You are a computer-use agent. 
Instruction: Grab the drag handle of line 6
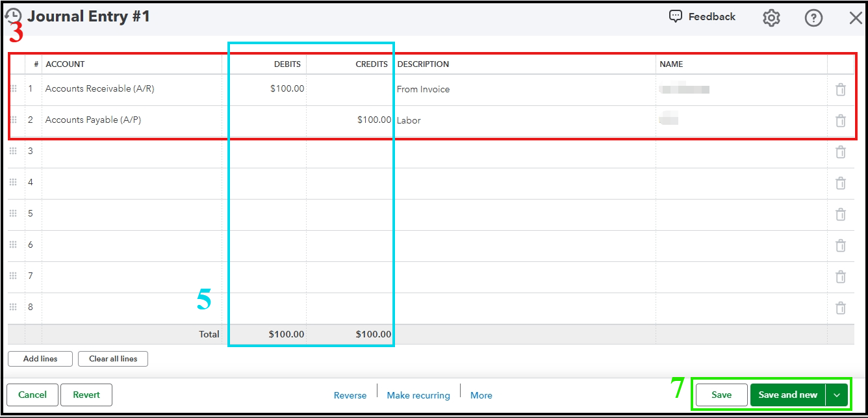coord(13,245)
